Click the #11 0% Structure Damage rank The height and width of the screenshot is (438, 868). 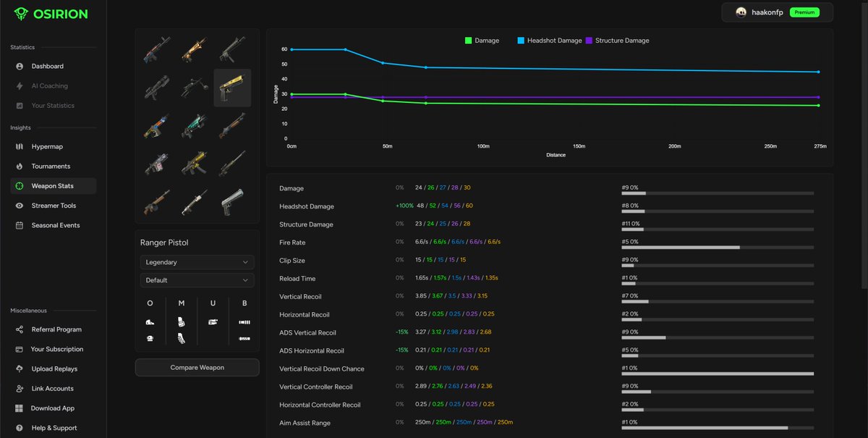(631, 224)
